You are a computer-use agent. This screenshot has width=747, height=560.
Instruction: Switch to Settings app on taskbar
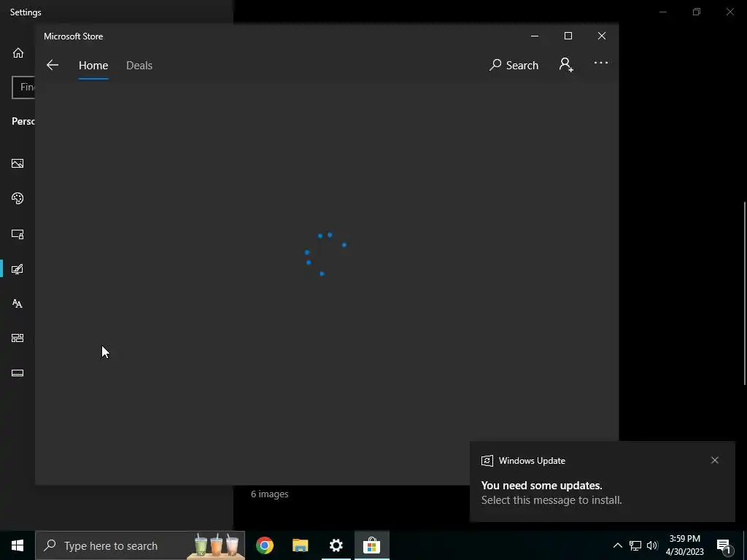[x=336, y=545]
